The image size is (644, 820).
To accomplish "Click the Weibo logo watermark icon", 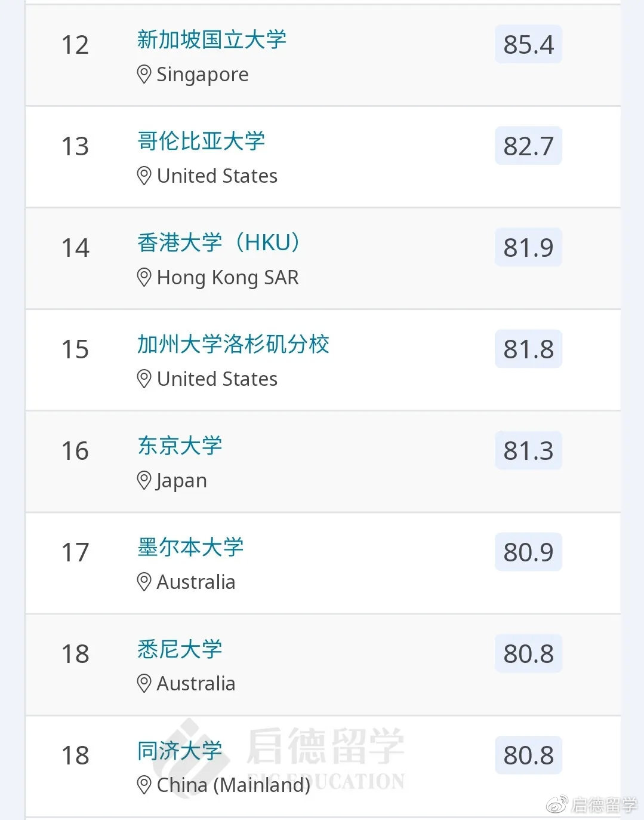I will click(557, 805).
